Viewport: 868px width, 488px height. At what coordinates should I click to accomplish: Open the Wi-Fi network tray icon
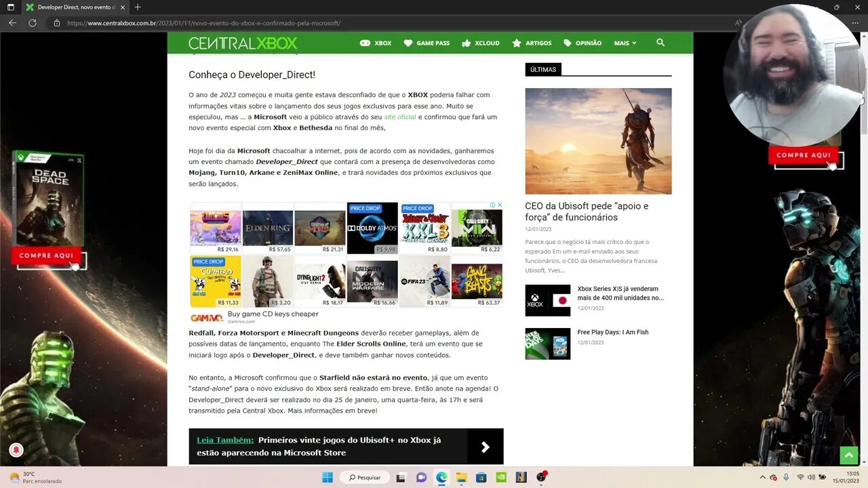pyautogui.click(x=800, y=477)
